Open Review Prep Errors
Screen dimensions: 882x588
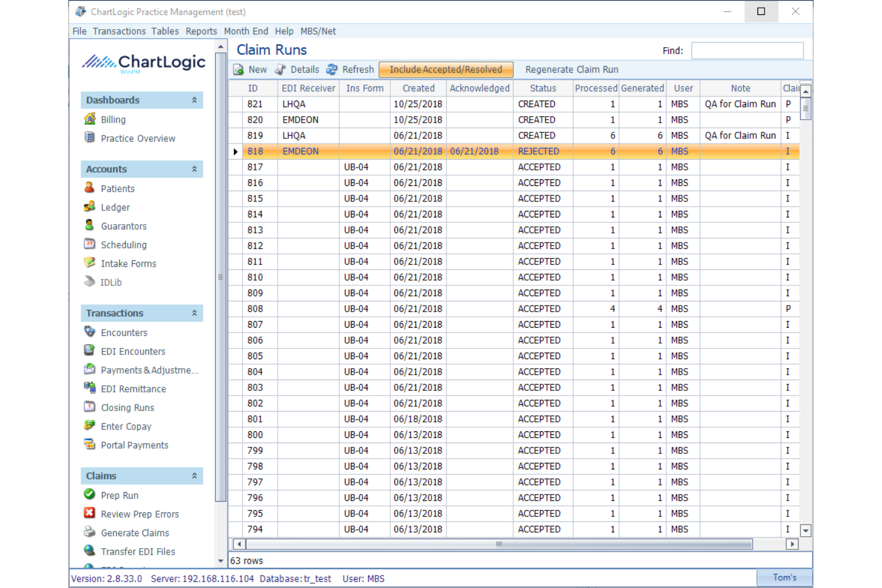tap(140, 514)
